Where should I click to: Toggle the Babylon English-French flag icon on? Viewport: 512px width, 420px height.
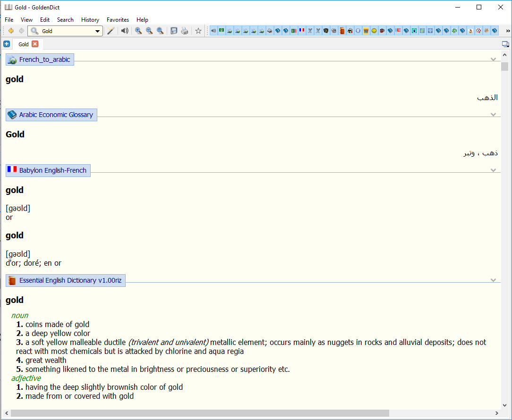click(x=301, y=30)
